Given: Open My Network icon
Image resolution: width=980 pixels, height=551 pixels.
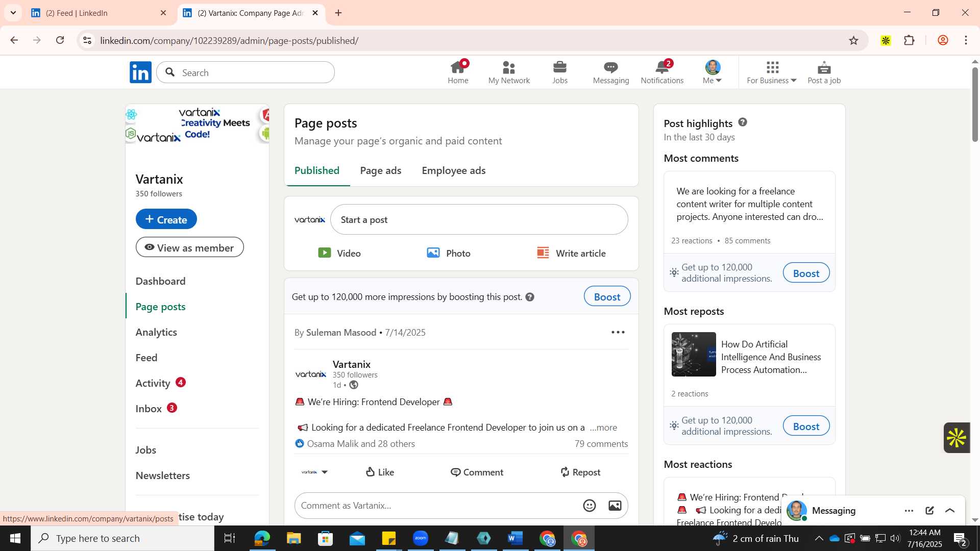Looking at the screenshot, I should (x=509, y=72).
